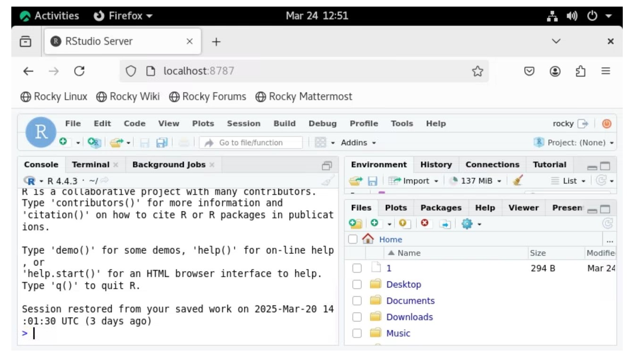644x361 pixels.
Task: Click the console working directory arrow icon
Action: [104, 181]
